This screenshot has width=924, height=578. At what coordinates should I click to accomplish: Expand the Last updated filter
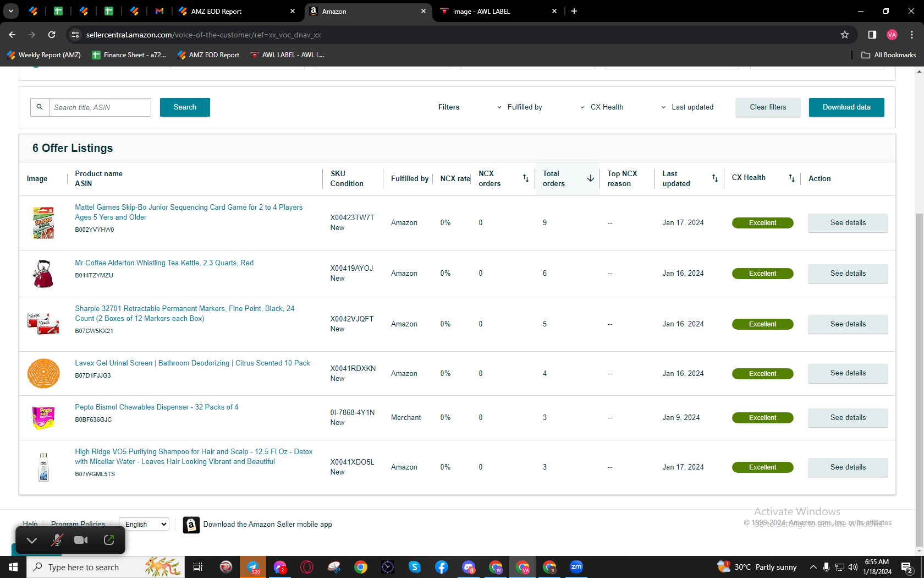[687, 107]
